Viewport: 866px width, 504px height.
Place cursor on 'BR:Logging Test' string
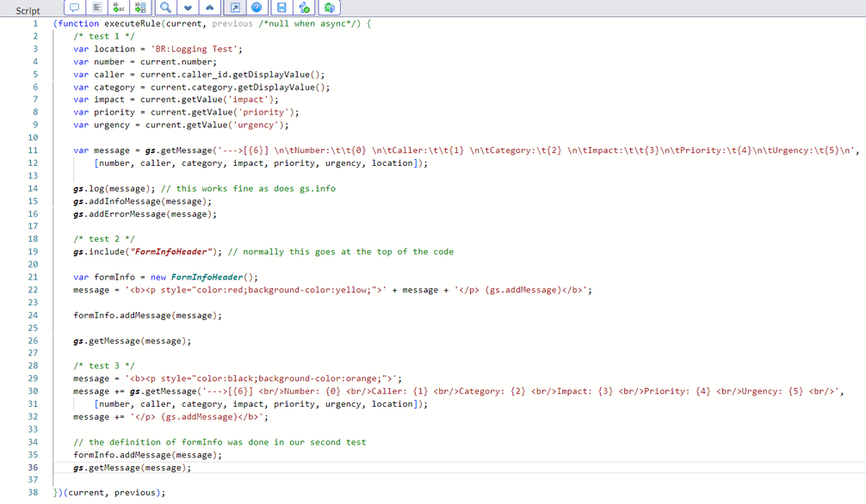point(196,48)
